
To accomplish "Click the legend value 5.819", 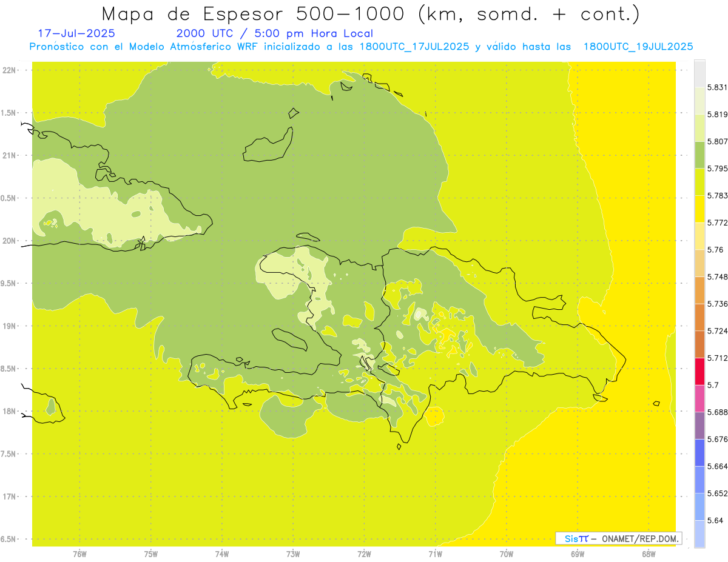I will [x=718, y=114].
